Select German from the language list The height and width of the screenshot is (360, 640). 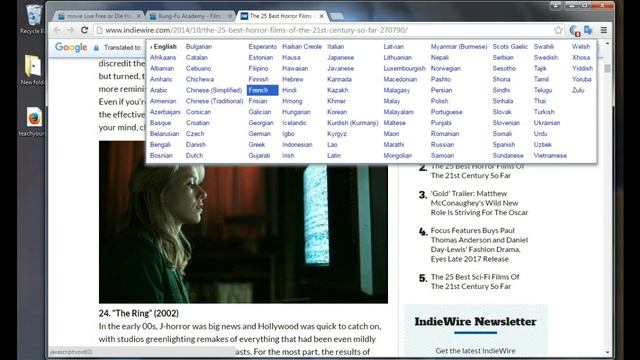(x=260, y=133)
